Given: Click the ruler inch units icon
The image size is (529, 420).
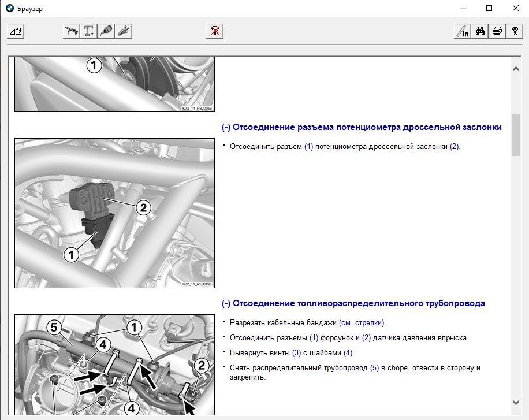Looking at the screenshot, I should pos(462,31).
